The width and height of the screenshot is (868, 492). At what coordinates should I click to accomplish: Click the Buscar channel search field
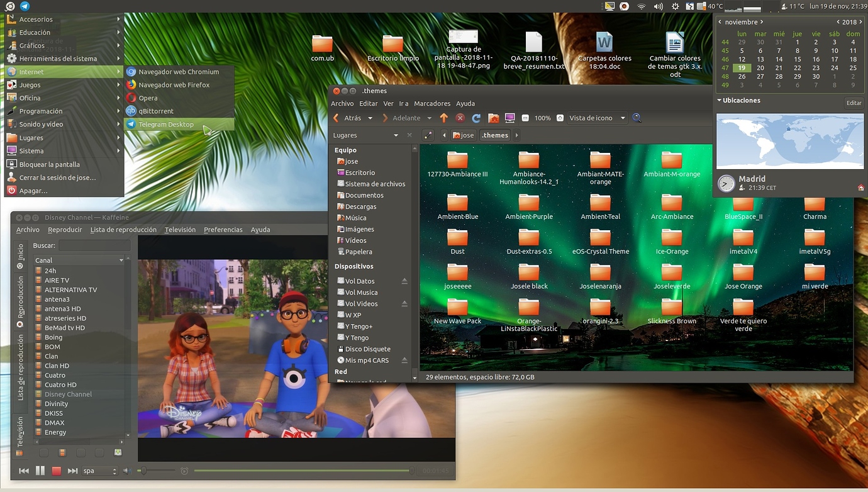point(94,245)
